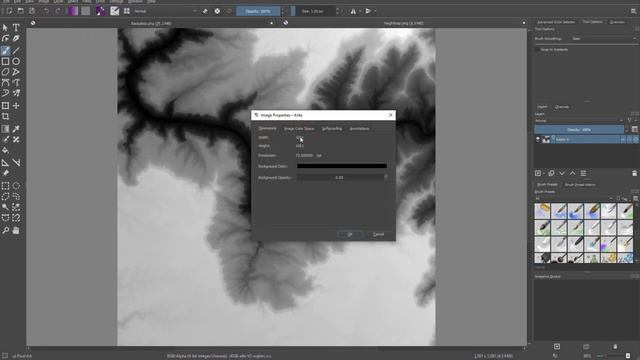Switch to Softproofing tab in dialog

tap(332, 129)
